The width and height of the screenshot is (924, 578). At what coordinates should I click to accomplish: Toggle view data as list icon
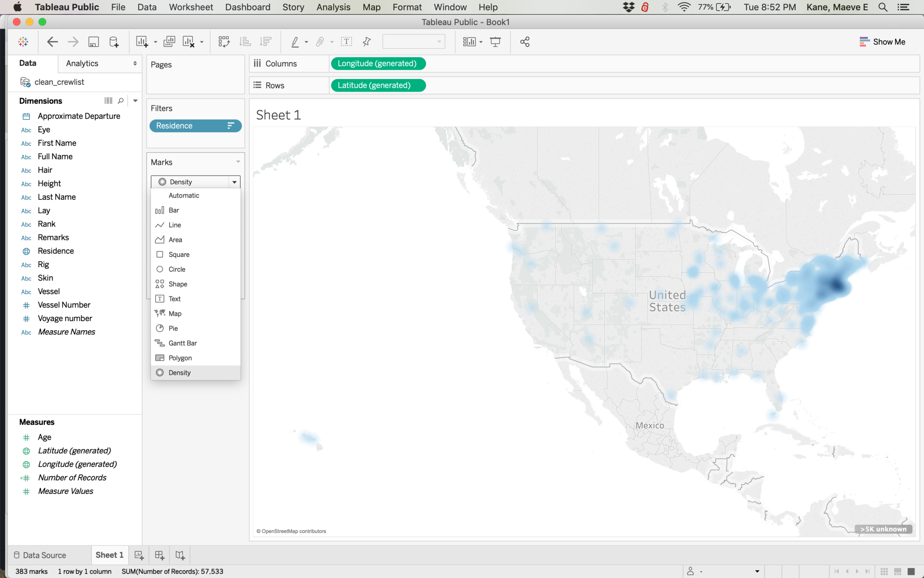click(108, 101)
